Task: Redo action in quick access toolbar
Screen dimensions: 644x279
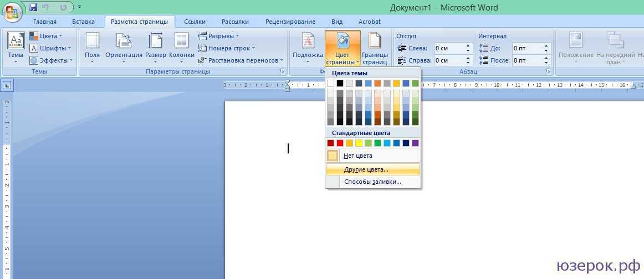Action: click(63, 7)
